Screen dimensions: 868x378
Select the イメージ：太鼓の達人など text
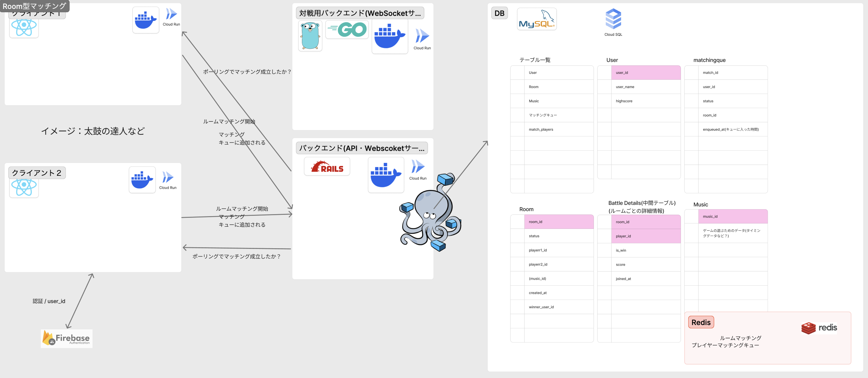coord(93,131)
